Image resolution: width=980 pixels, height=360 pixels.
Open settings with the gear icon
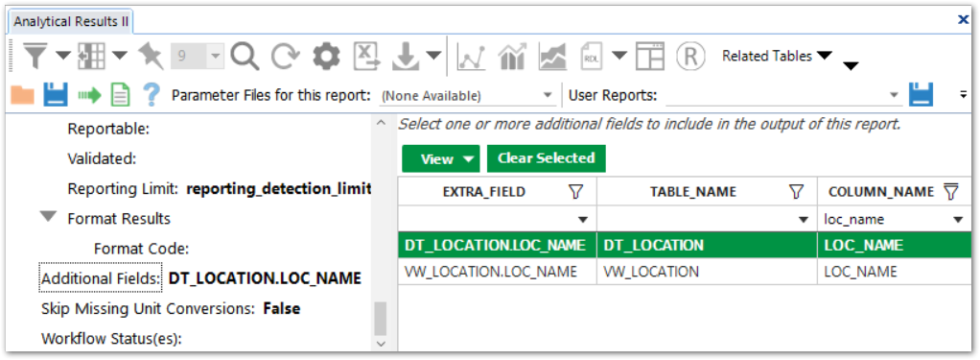[326, 57]
